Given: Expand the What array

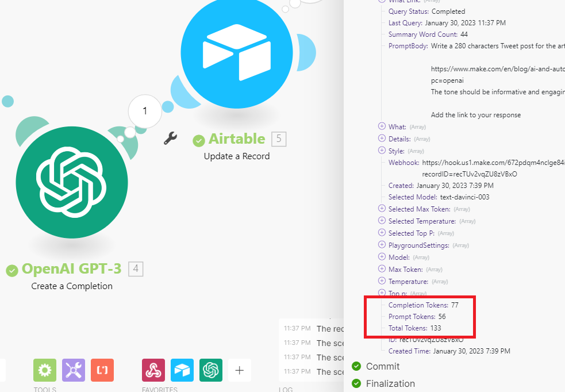Looking at the screenshot, I should pos(382,126).
